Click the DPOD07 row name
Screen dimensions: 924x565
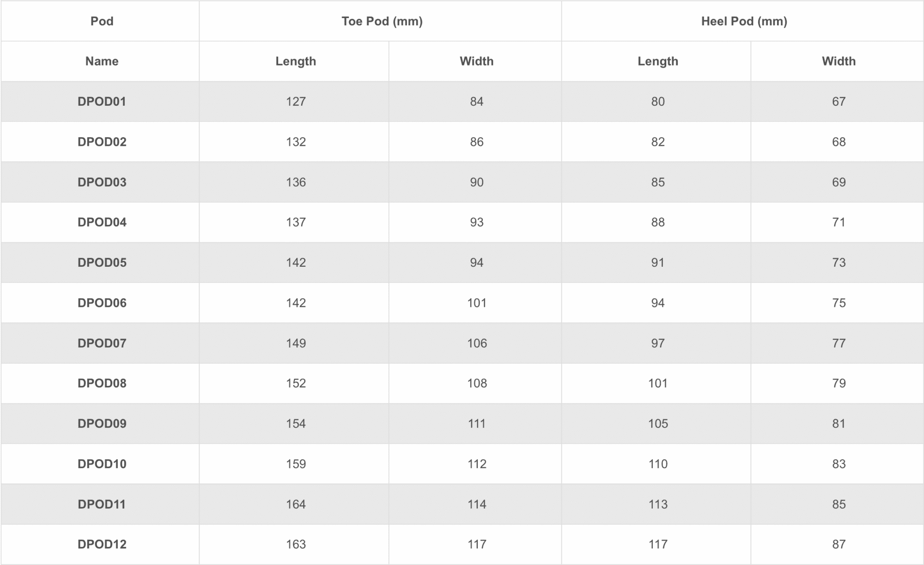[x=102, y=343]
